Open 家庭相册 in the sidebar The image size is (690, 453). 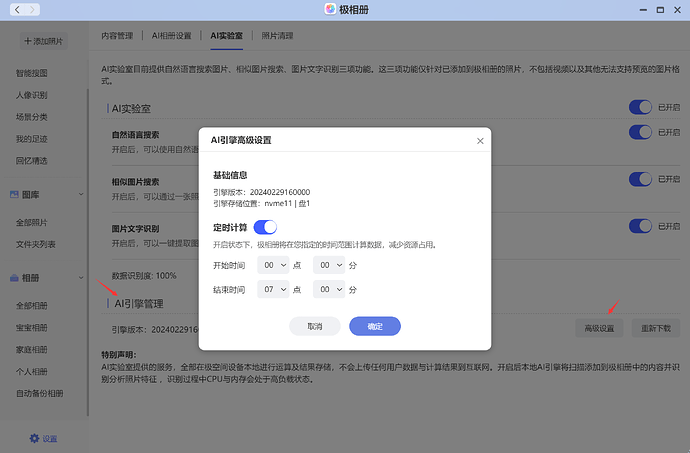point(32,350)
